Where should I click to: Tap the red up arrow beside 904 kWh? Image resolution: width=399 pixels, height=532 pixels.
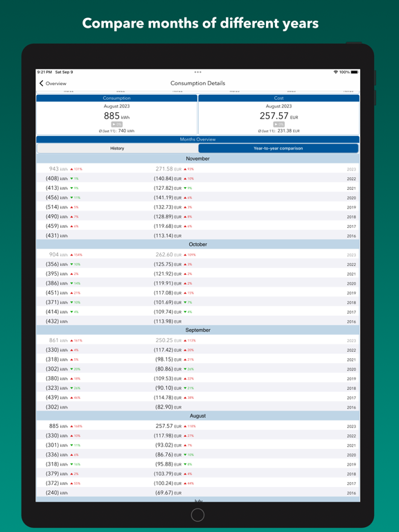(x=71, y=255)
